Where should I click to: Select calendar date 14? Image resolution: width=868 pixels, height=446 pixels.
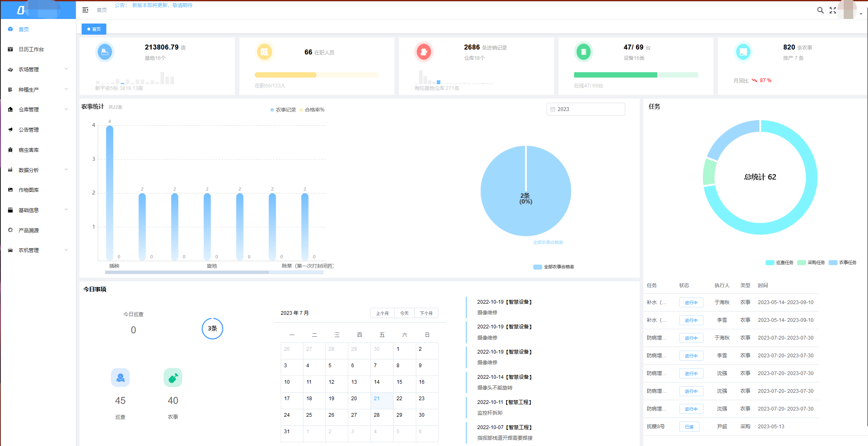[382, 384]
